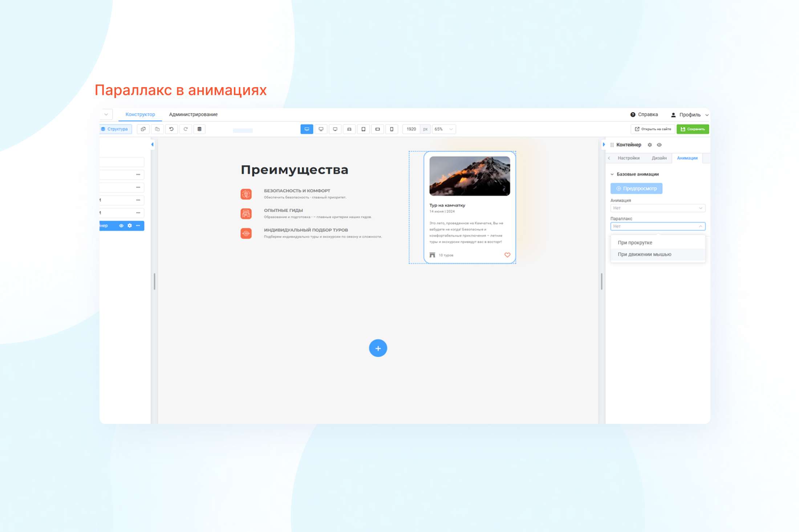The width and height of the screenshot is (799, 532).
Task: Click the undo arrow icon
Action: [171, 129]
